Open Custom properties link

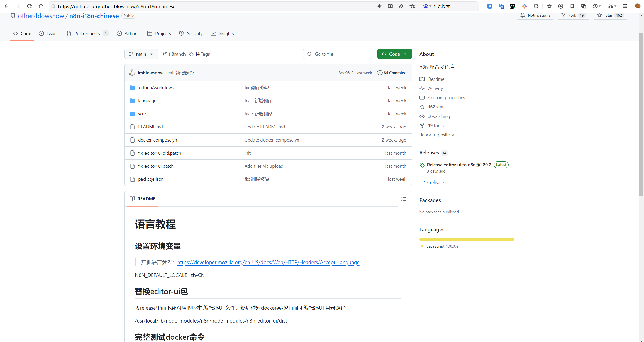tap(442, 98)
